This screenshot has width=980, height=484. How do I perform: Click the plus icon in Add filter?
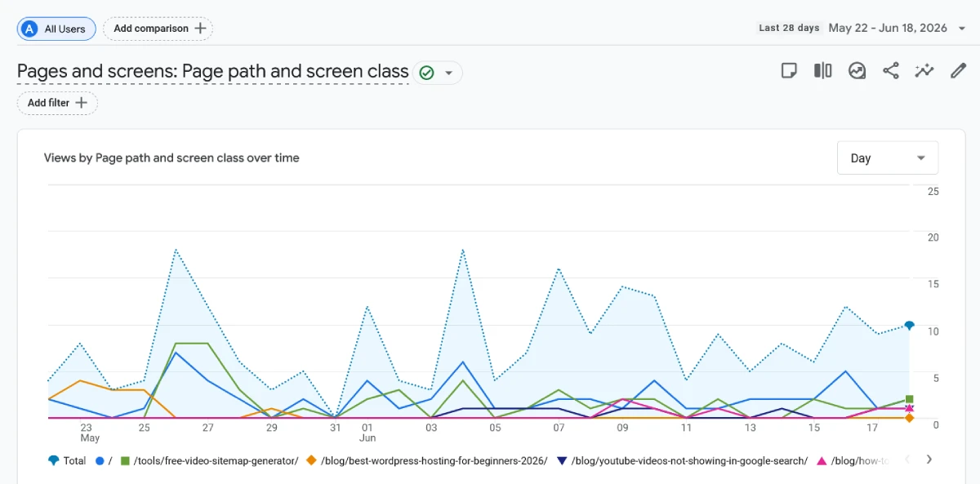[x=81, y=103]
